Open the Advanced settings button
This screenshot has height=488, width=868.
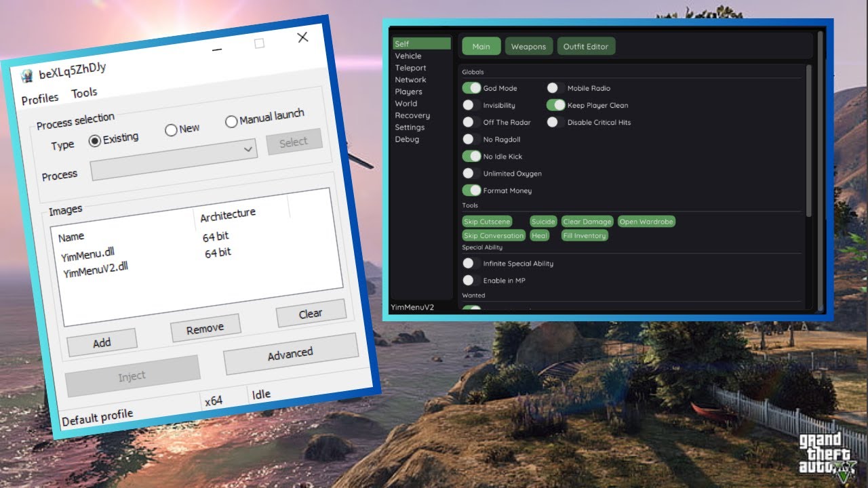[290, 354]
